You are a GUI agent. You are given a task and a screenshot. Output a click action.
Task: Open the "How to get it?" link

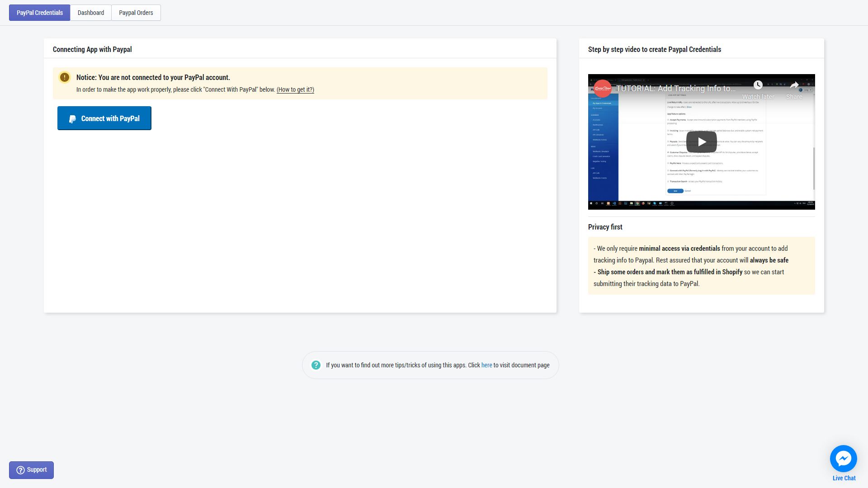click(x=295, y=89)
